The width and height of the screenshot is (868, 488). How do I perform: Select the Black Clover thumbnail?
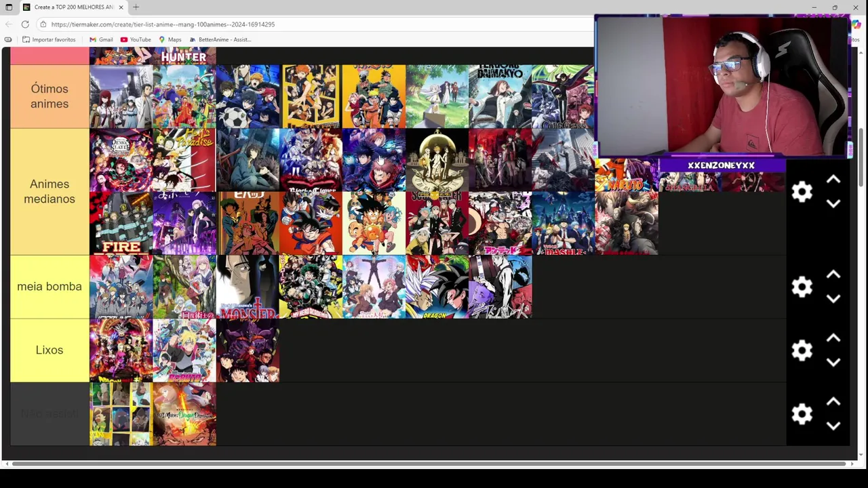[311, 160]
